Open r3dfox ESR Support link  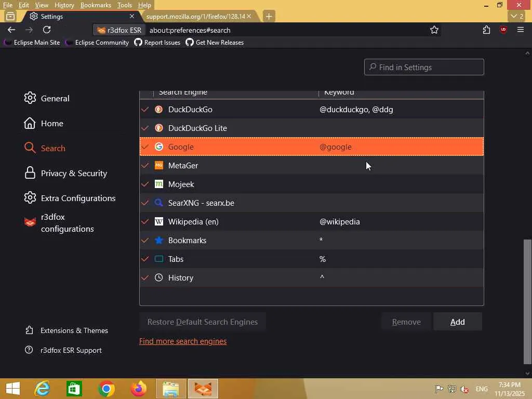pyautogui.click(x=63, y=350)
